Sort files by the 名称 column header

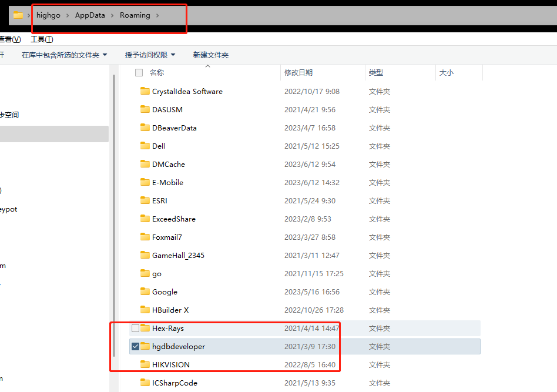click(157, 72)
